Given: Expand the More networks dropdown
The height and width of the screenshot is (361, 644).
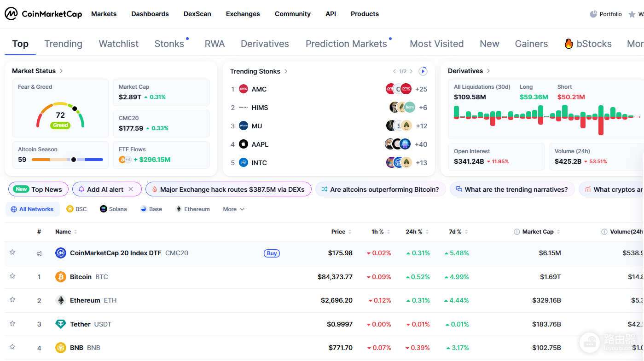Looking at the screenshot, I should [x=233, y=209].
